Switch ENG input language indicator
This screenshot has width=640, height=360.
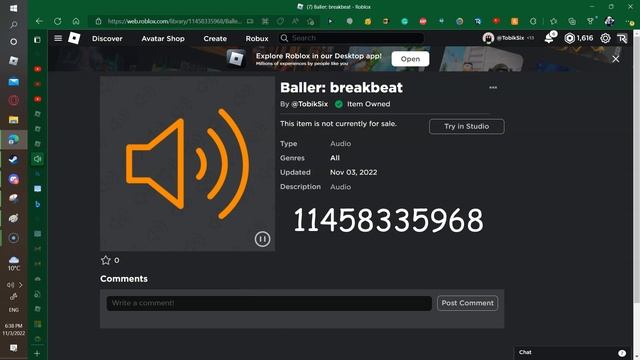click(x=13, y=310)
